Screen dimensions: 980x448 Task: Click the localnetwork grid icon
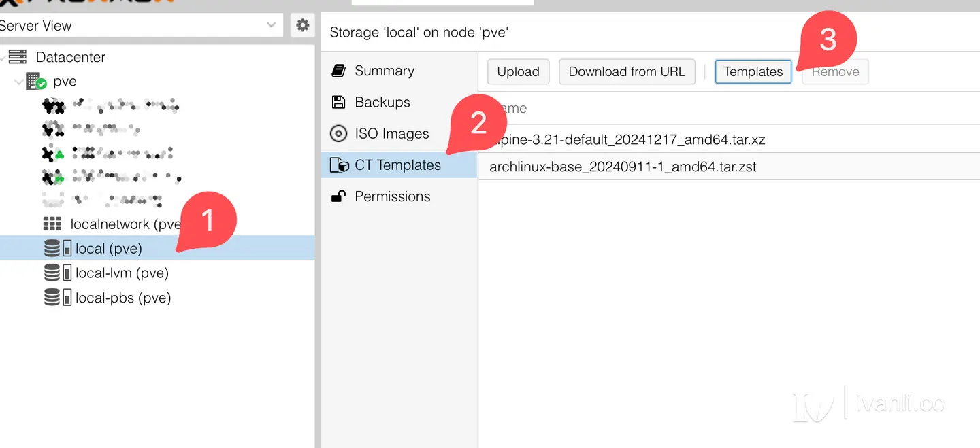click(52, 224)
